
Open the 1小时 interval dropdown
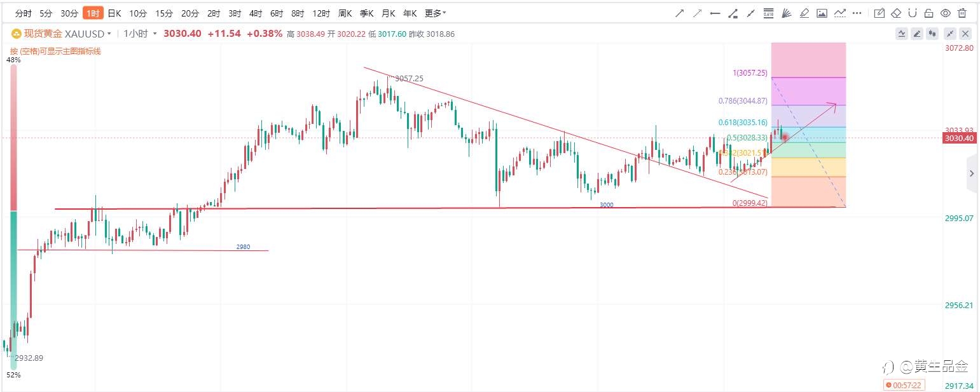pyautogui.click(x=140, y=34)
